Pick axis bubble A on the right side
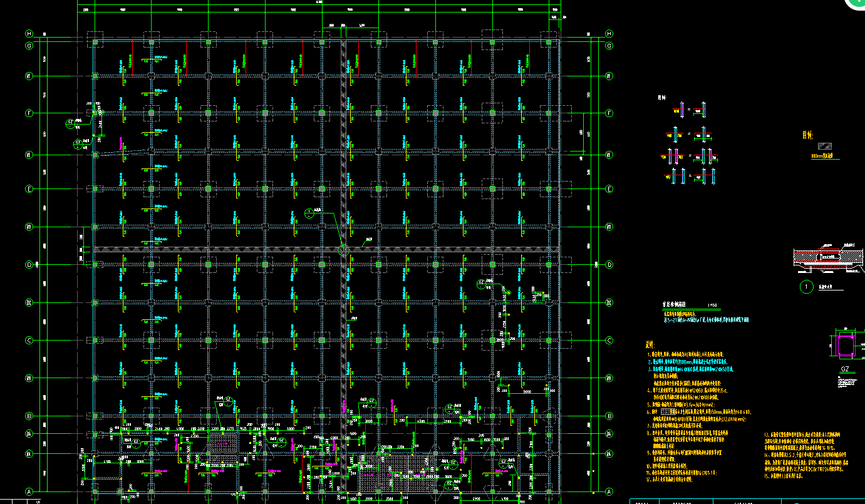This screenshot has width=865, height=504. 610,491
